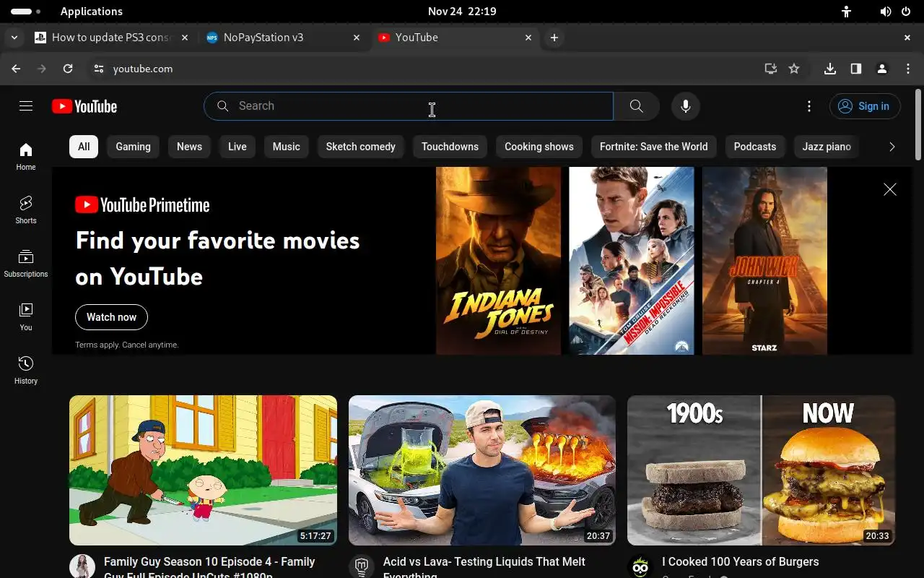924x578 pixels.
Task: Show more category chips with right arrow
Action: click(892, 147)
